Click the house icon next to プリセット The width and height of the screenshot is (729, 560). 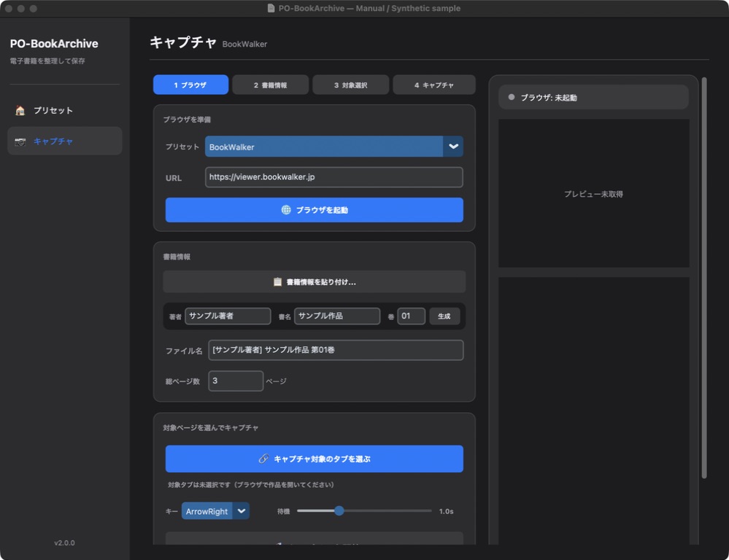point(20,111)
